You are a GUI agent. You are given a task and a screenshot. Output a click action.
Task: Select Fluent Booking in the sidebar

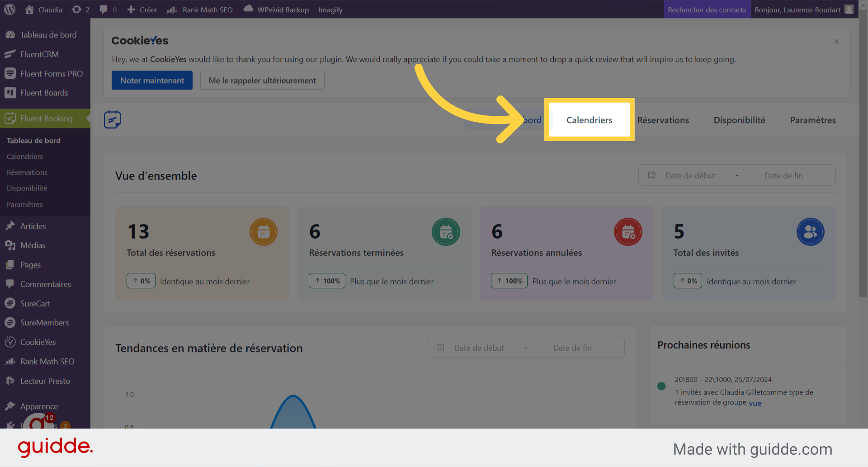coord(45,119)
